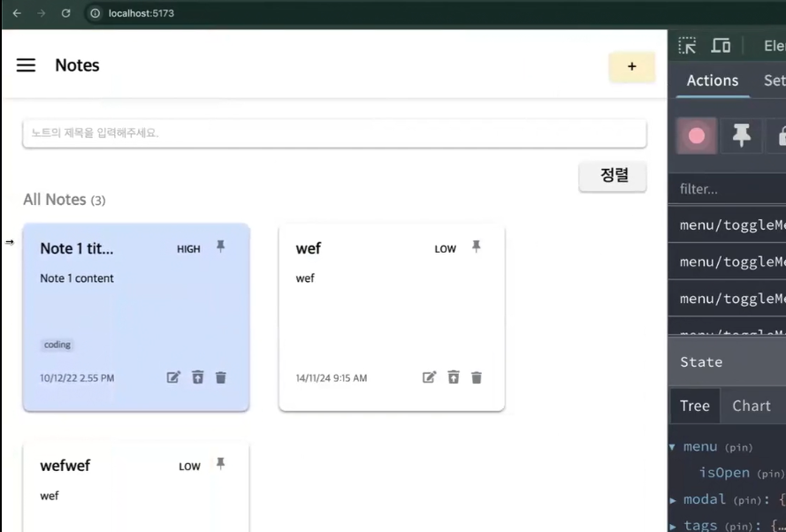Click the Note 1 content text
This screenshot has width=786, height=532.
tap(77, 278)
